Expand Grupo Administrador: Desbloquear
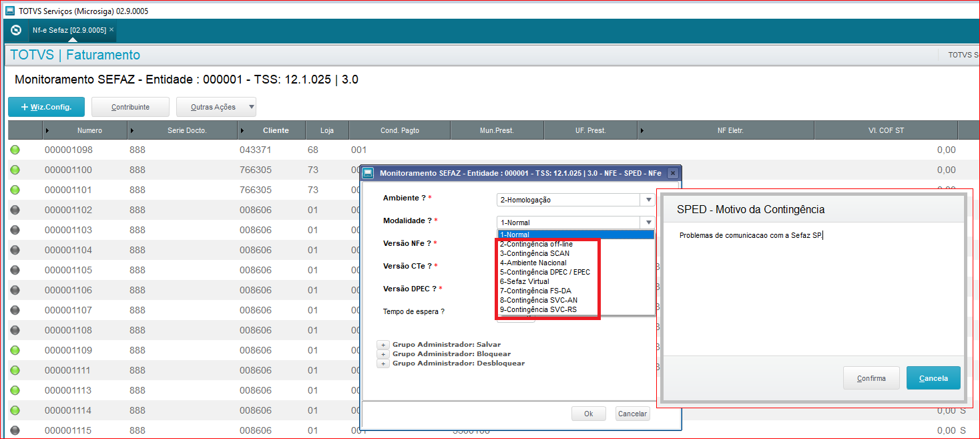The width and height of the screenshot is (980, 439). coord(383,363)
